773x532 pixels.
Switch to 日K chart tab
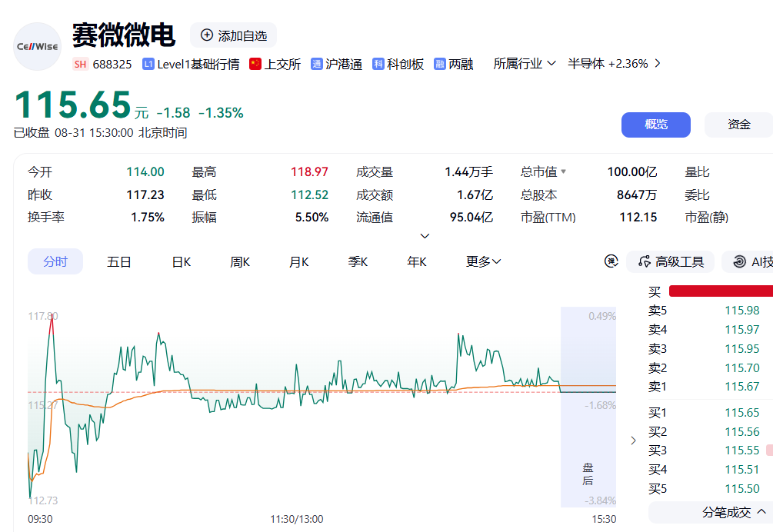(x=181, y=261)
